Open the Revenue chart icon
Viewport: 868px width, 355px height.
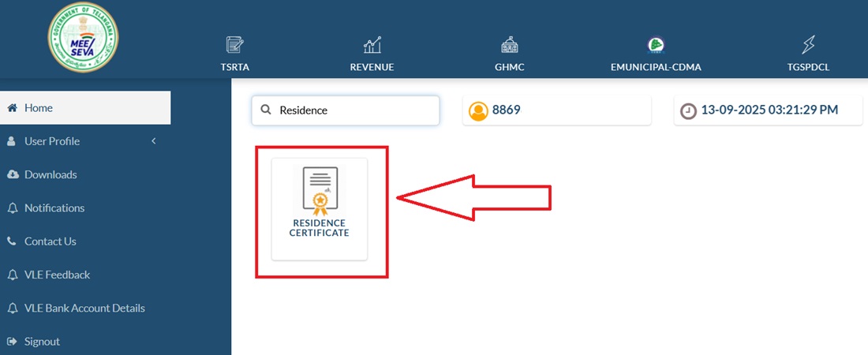point(372,45)
